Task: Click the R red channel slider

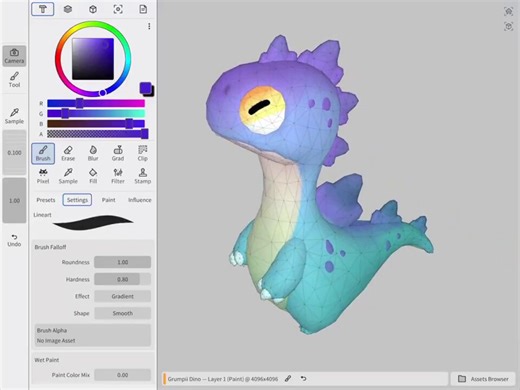Action: 96,103
